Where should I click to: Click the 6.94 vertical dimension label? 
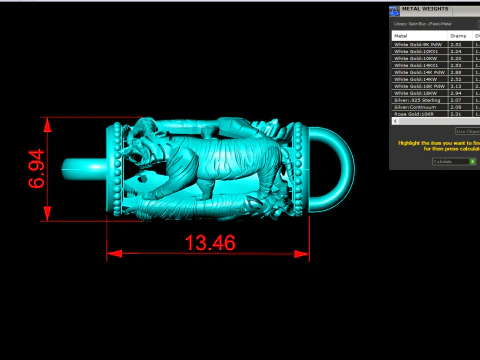36,169
